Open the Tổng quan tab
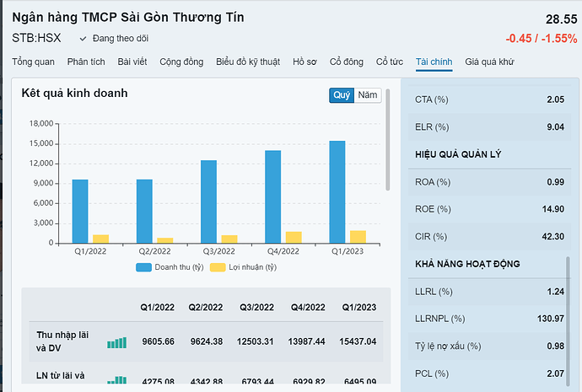The width and height of the screenshot is (582, 392). click(x=34, y=62)
